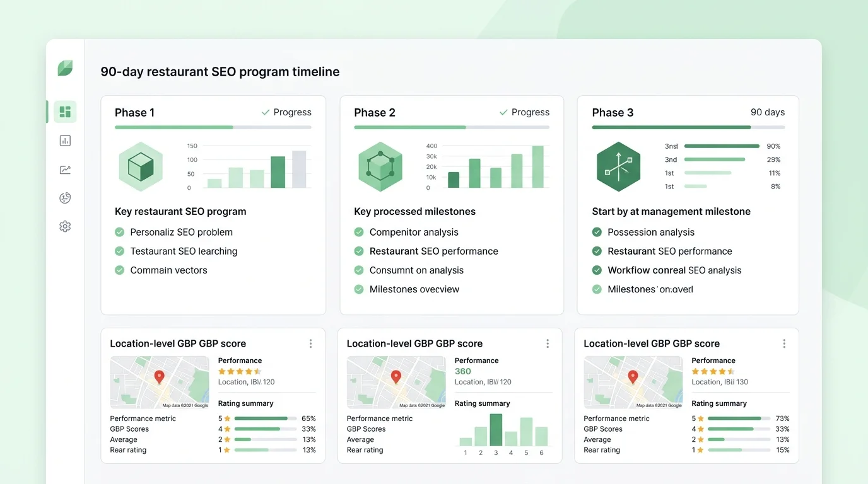
Task: Click the red map pin in second location card
Action: (396, 377)
